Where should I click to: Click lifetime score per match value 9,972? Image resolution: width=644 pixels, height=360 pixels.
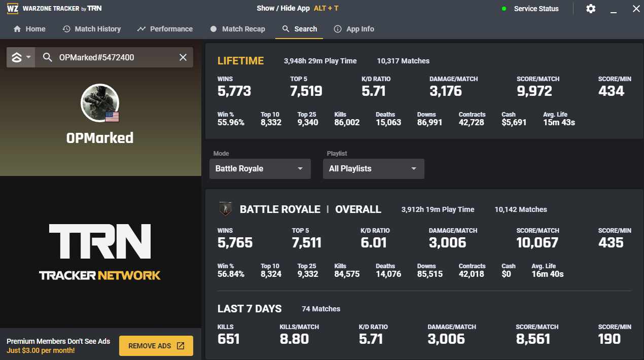click(533, 91)
